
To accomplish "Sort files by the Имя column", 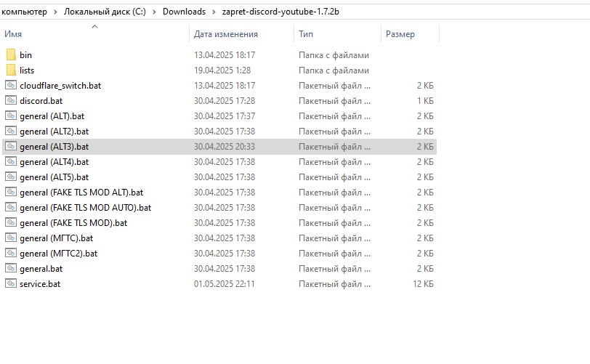I will (x=13, y=34).
